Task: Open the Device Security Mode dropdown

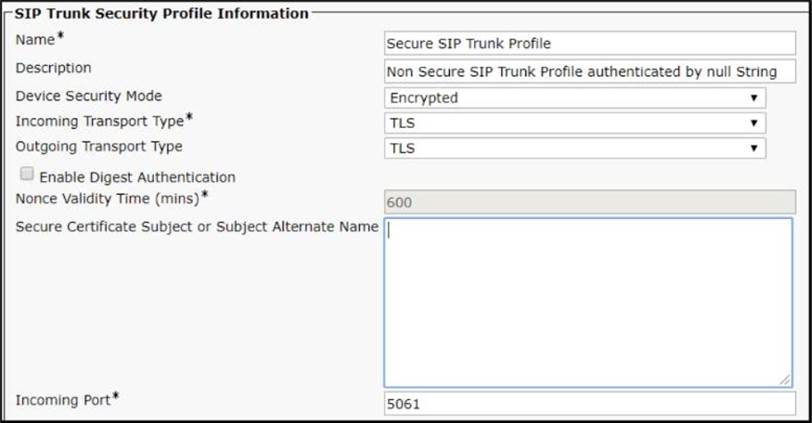Action: coord(575,98)
